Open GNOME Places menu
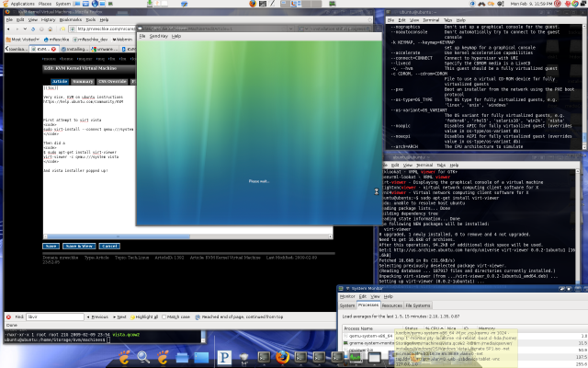588x368 pixels. tap(45, 4)
